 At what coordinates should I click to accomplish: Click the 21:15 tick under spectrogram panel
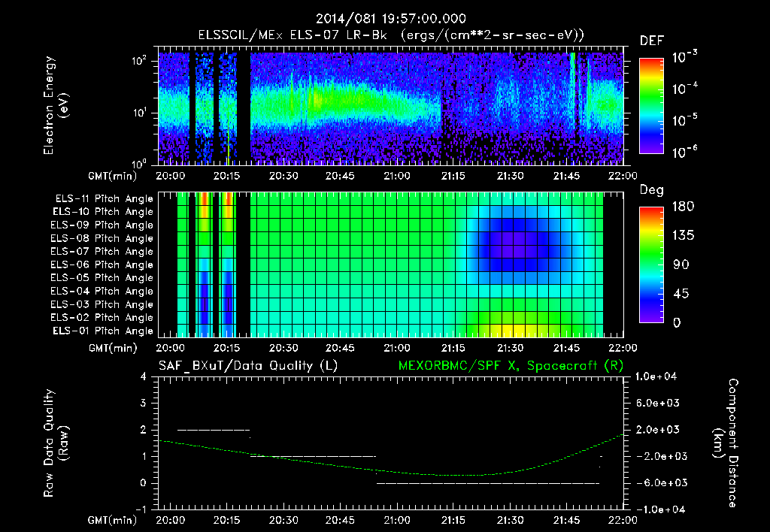(453, 176)
